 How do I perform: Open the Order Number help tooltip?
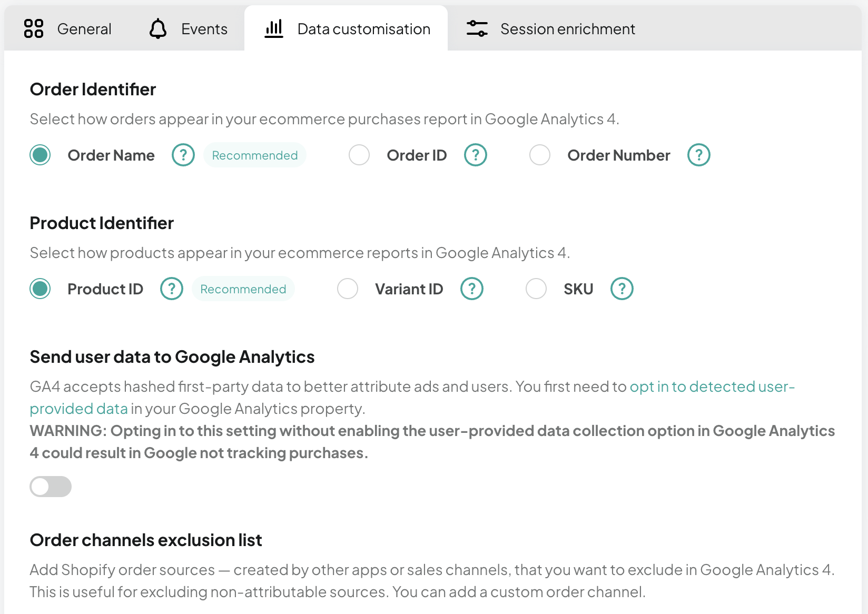(699, 155)
